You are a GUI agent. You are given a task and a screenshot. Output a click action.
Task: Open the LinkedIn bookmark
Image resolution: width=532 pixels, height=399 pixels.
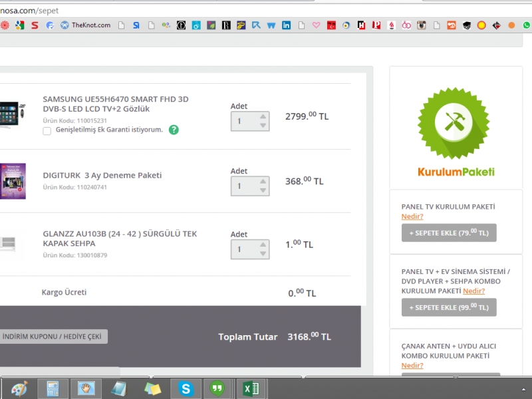(286, 25)
